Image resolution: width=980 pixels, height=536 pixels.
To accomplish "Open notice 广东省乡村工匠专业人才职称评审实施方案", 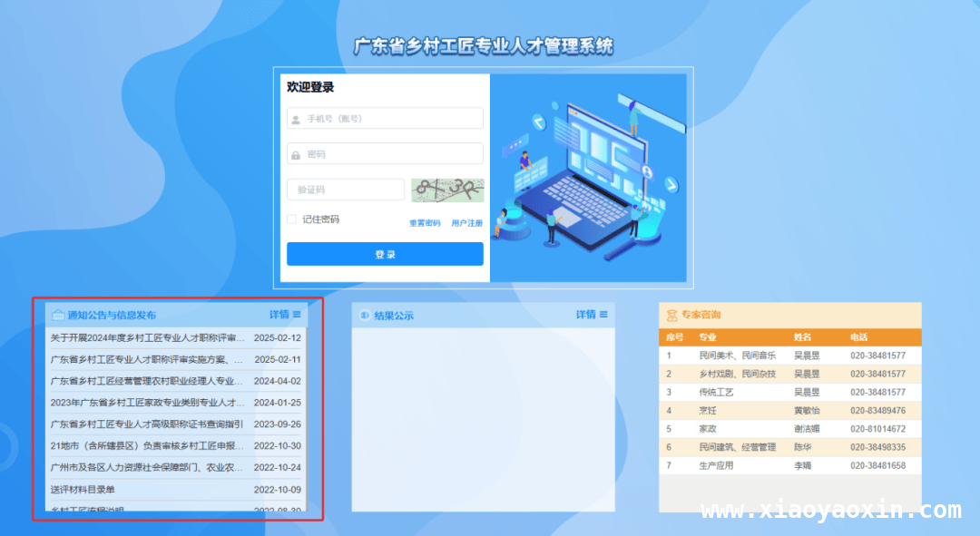I will [x=146, y=360].
